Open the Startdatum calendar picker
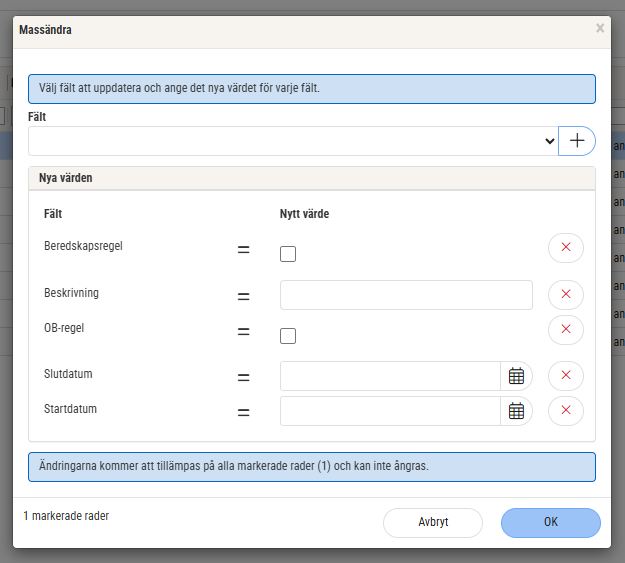Viewport: 625px width, 563px height. coord(516,411)
